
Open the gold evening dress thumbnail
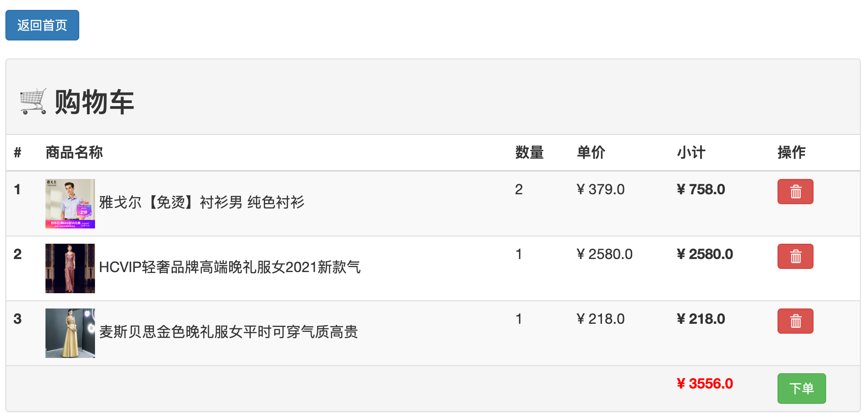tap(70, 333)
